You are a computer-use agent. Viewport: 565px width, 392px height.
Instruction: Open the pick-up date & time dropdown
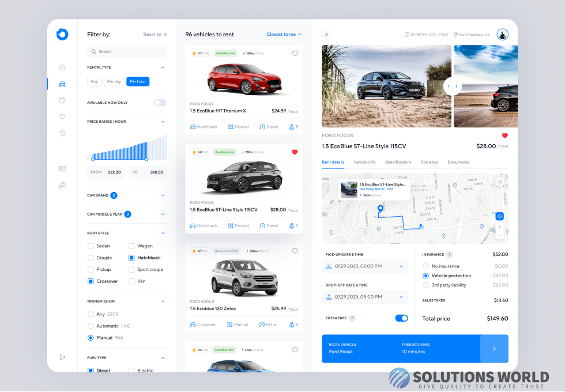(x=365, y=266)
